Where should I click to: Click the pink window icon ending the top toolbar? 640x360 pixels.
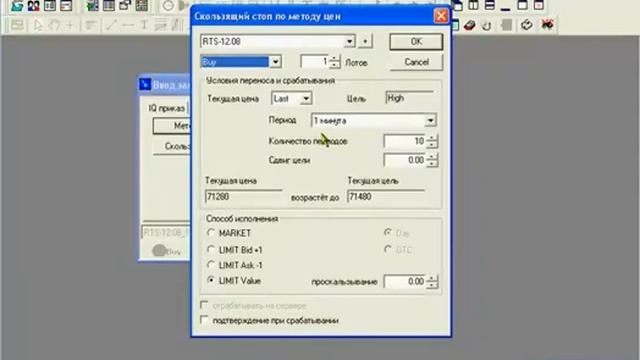tap(539, 6)
